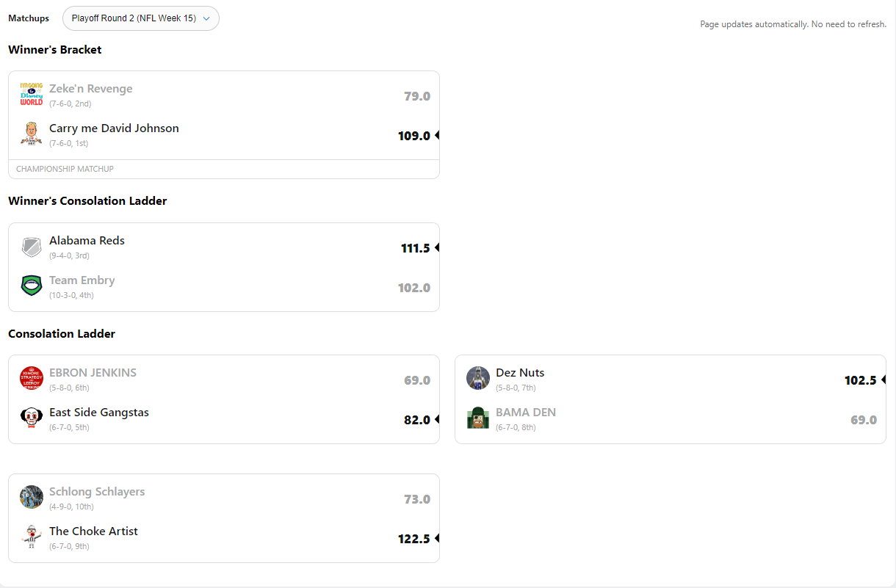Click the Dez Nuts team avatar
The image size is (896, 588).
[x=478, y=378]
